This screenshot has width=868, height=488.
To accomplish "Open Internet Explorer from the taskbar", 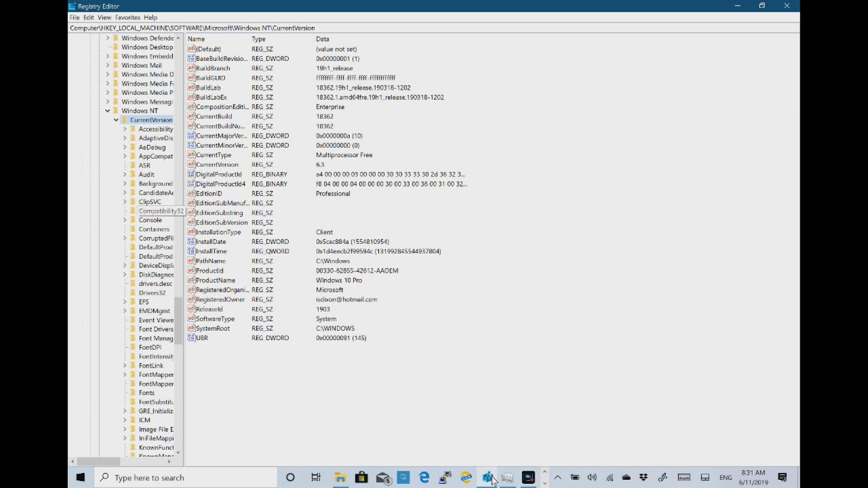I will pyautogui.click(x=467, y=478).
